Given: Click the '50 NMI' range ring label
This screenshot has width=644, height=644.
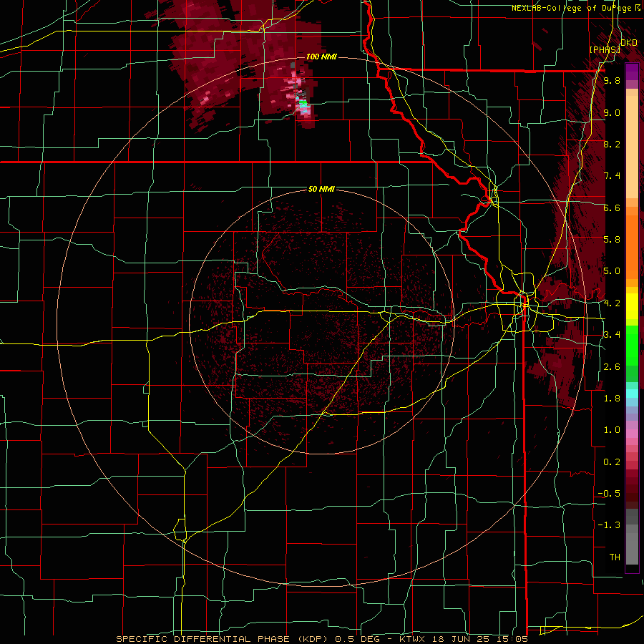Looking at the screenshot, I should pos(321,189).
